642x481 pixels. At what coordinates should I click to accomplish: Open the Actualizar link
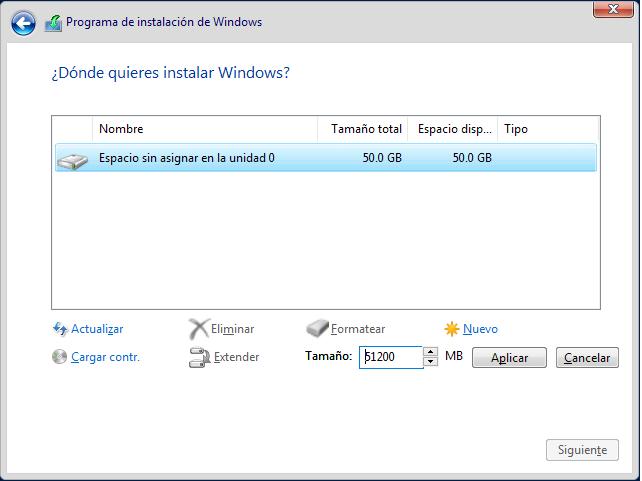tap(97, 329)
